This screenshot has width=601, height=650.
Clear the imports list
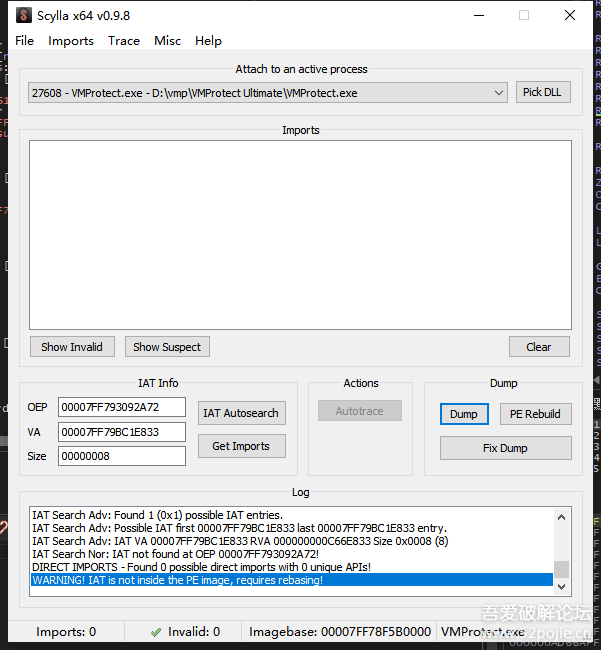539,347
